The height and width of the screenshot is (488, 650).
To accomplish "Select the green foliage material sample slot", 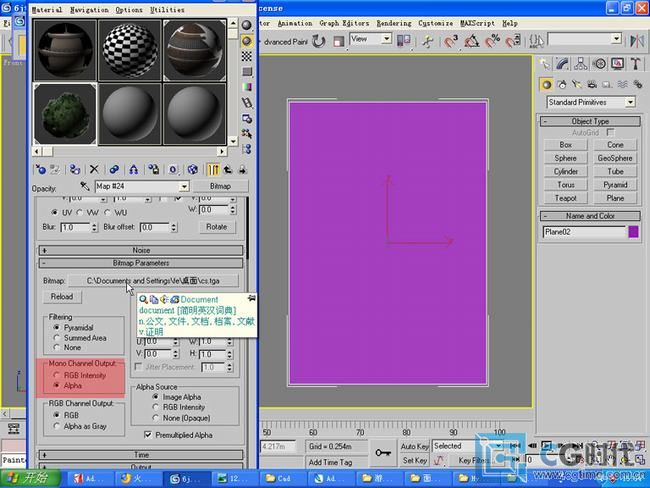I will point(65,114).
